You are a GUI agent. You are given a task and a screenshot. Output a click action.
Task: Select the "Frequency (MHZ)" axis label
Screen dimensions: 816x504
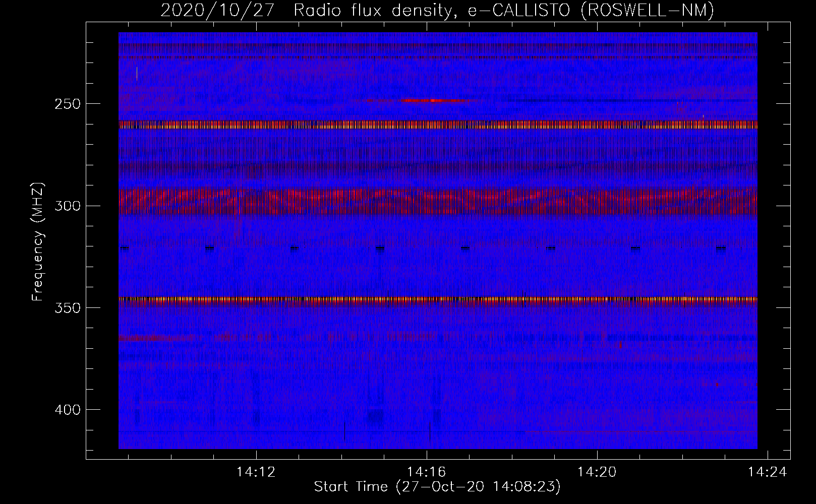(x=38, y=242)
